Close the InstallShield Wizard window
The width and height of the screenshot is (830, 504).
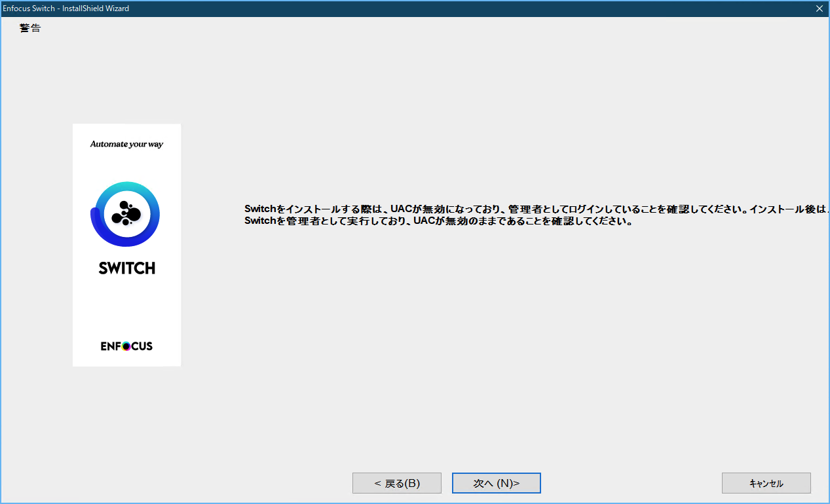[819, 9]
